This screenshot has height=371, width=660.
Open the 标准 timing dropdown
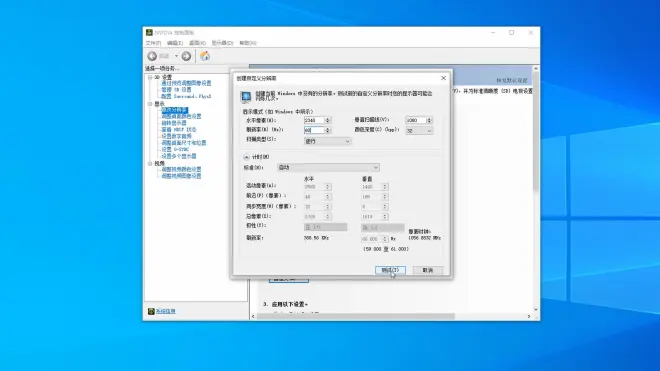tap(328, 168)
